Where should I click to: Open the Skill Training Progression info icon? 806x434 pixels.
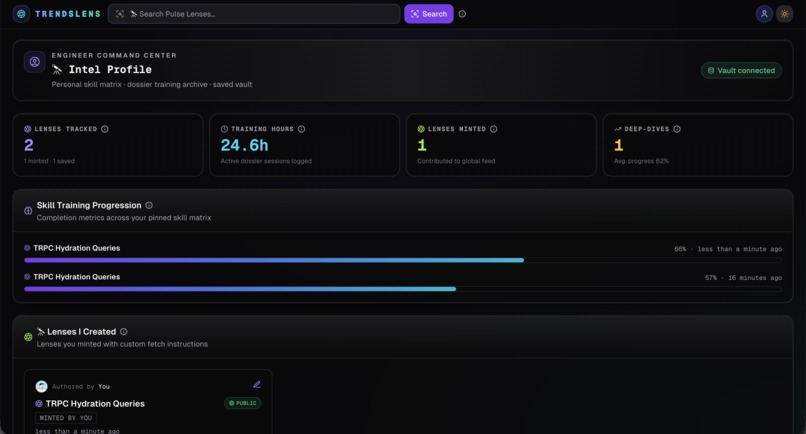coord(149,205)
